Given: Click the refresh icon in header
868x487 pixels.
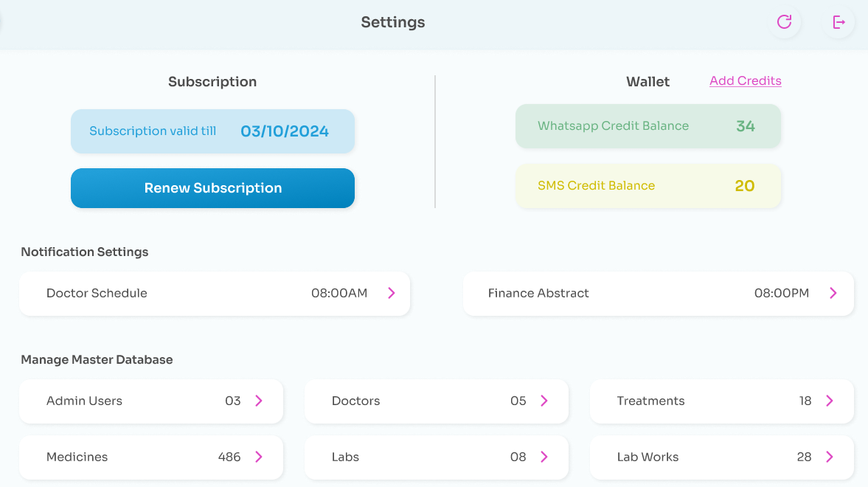Looking at the screenshot, I should point(784,22).
